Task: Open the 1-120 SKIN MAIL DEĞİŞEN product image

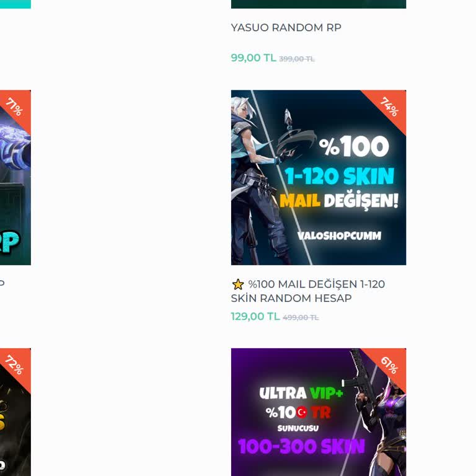Action: coord(319,178)
